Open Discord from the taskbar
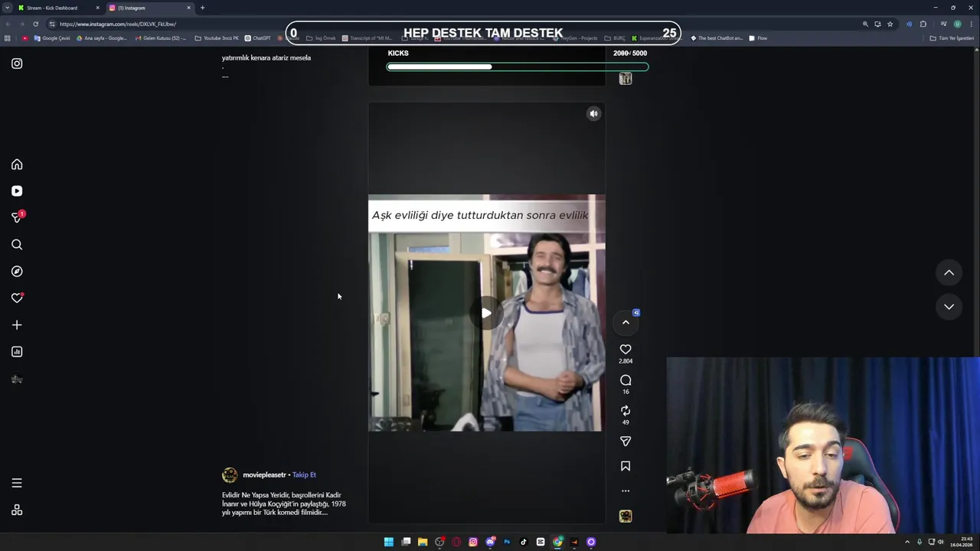The width and height of the screenshot is (980, 551). coord(490,542)
